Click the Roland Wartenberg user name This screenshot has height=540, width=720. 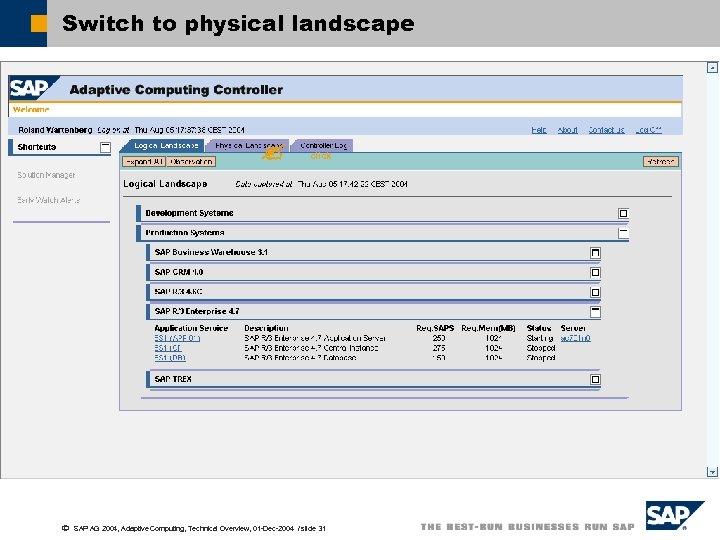click(x=55, y=130)
